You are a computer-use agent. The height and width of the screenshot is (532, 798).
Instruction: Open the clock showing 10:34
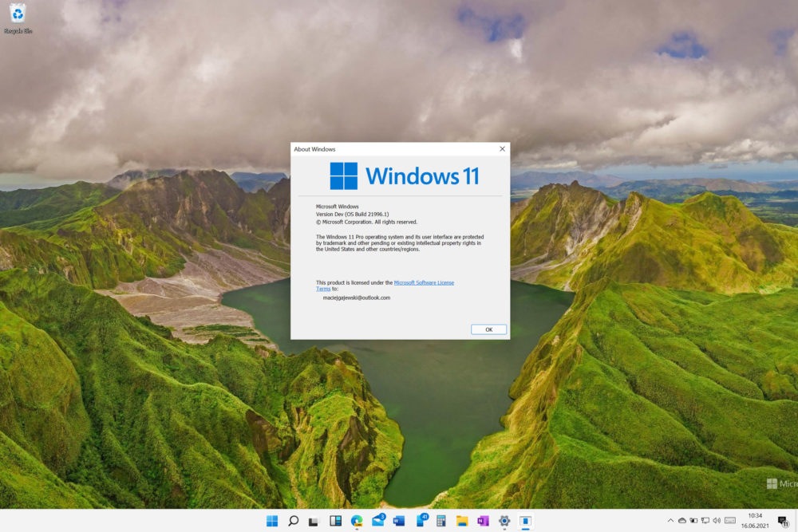[755, 521]
